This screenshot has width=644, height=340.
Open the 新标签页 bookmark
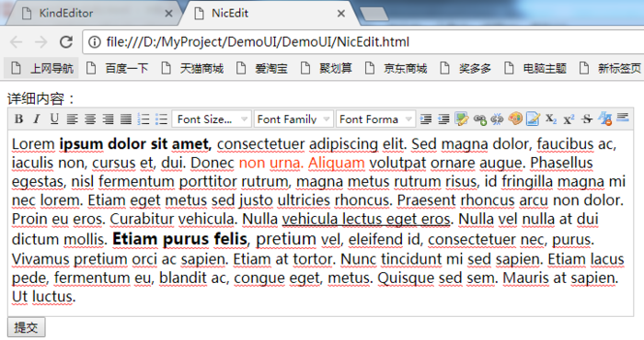610,68
